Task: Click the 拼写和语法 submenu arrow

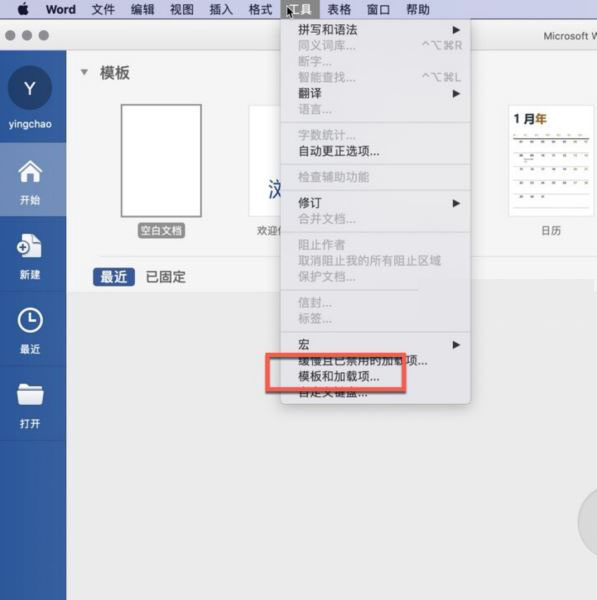Action: point(456,30)
